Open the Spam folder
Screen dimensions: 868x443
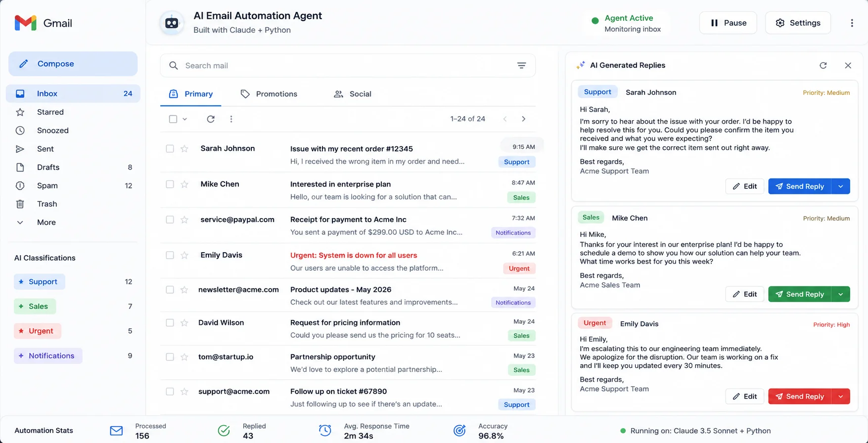[73, 185]
